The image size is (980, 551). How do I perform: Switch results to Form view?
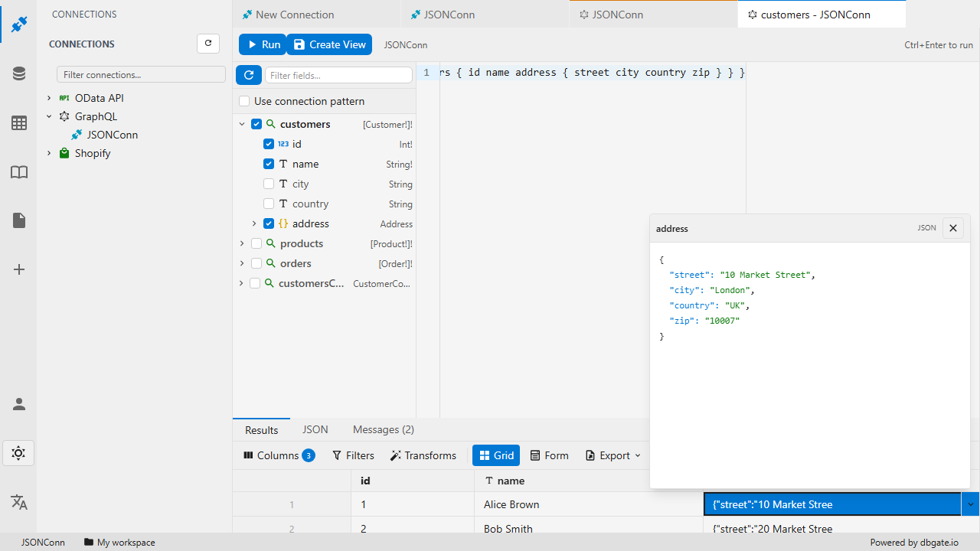pyautogui.click(x=550, y=455)
